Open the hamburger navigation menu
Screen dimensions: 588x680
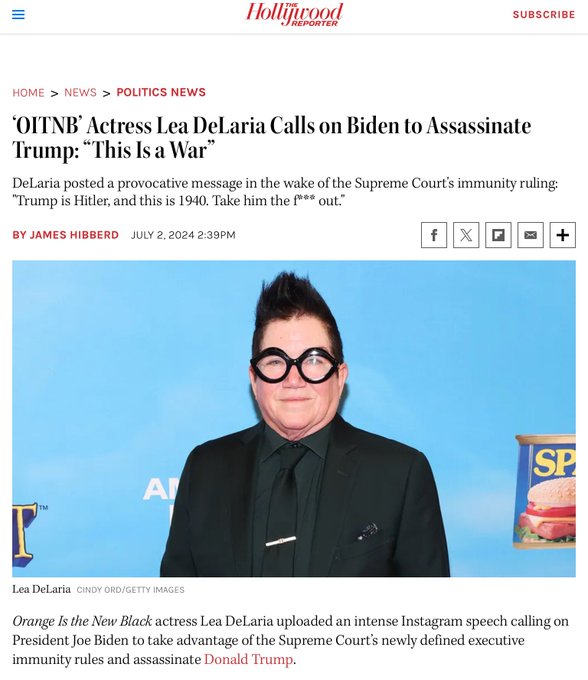(x=18, y=15)
